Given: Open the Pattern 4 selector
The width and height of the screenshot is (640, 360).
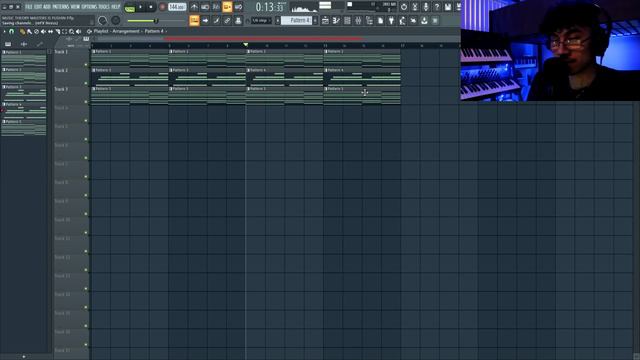Looking at the screenshot, I should pos(296,20).
